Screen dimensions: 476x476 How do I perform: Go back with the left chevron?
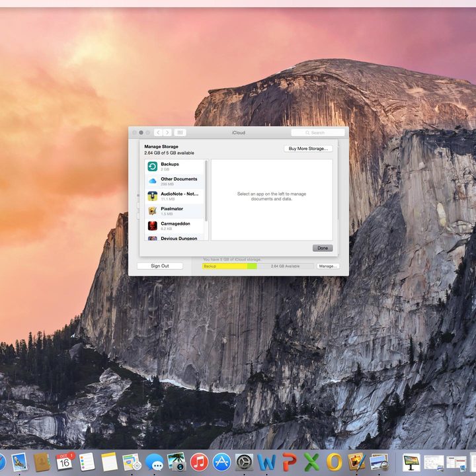tap(158, 133)
